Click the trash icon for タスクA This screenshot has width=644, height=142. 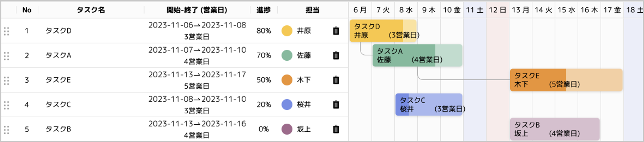point(336,55)
